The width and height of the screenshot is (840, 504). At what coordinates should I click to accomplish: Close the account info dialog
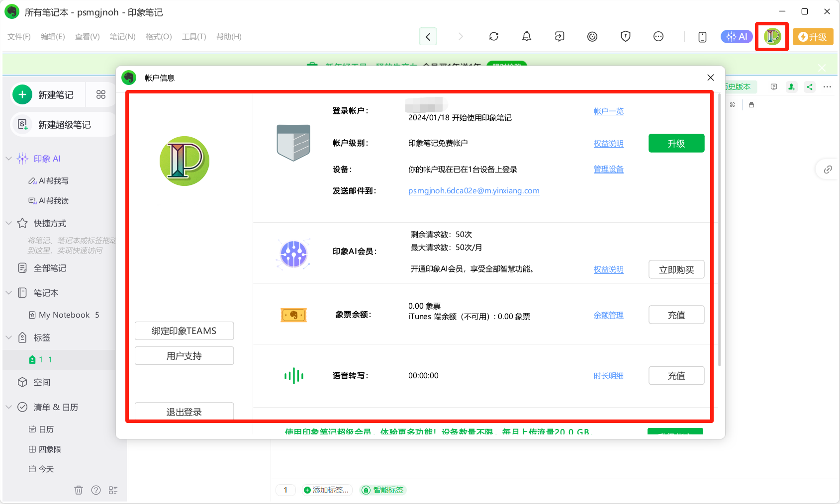[710, 78]
